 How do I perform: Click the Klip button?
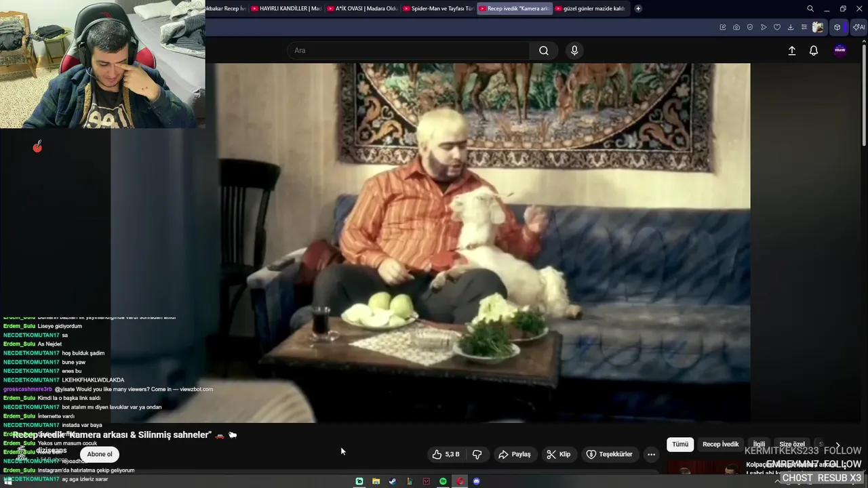click(558, 454)
